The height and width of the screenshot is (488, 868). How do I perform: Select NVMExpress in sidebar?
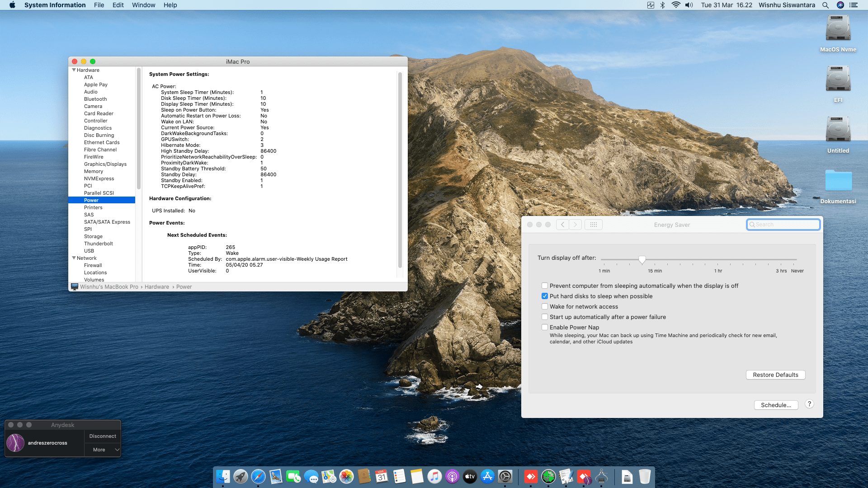pyautogui.click(x=99, y=178)
